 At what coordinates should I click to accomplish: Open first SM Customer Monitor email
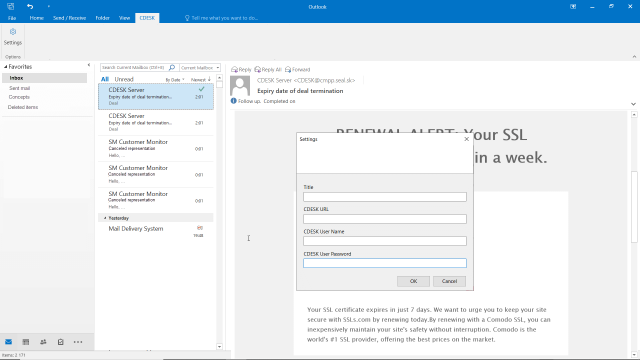tap(156, 149)
